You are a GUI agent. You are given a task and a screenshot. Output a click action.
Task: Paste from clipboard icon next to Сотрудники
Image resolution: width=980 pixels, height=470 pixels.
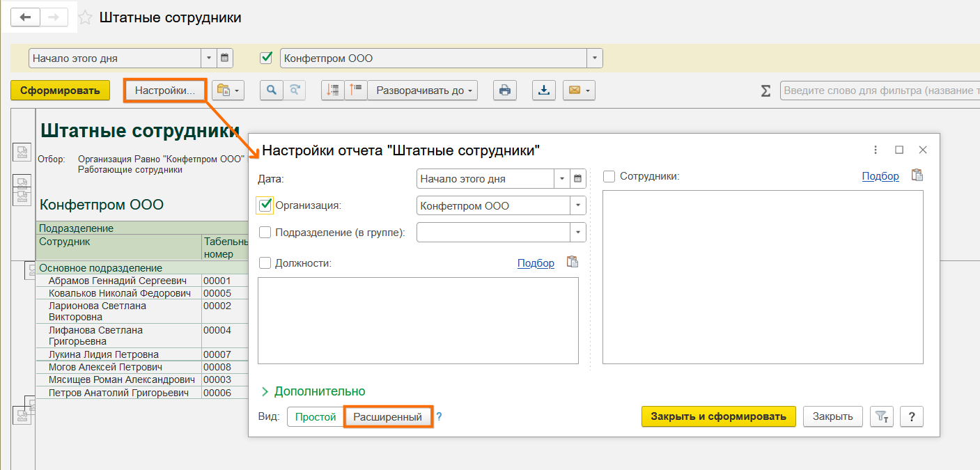917,175
